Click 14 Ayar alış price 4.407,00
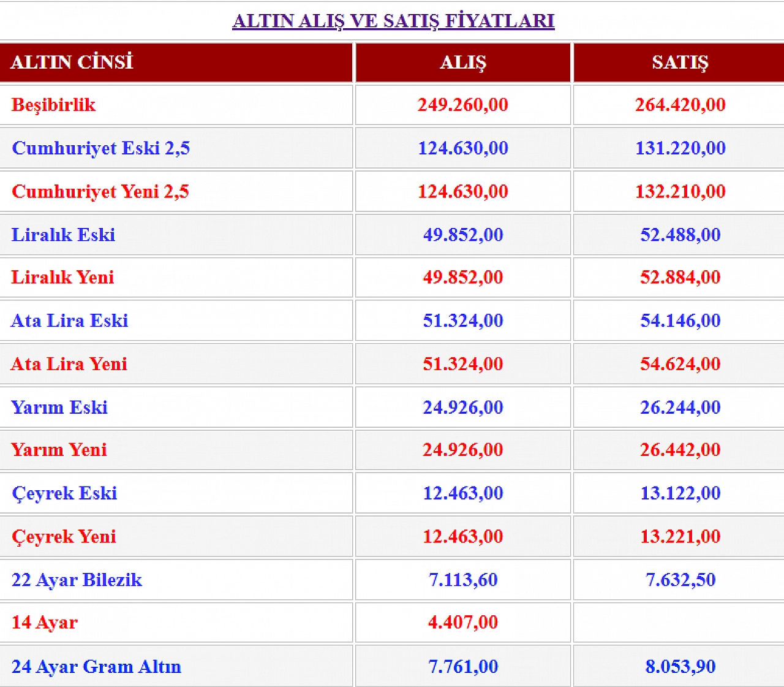 463,623
